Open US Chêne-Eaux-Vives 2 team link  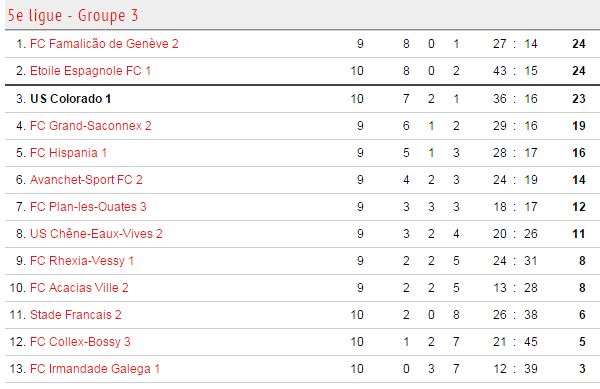click(x=96, y=234)
